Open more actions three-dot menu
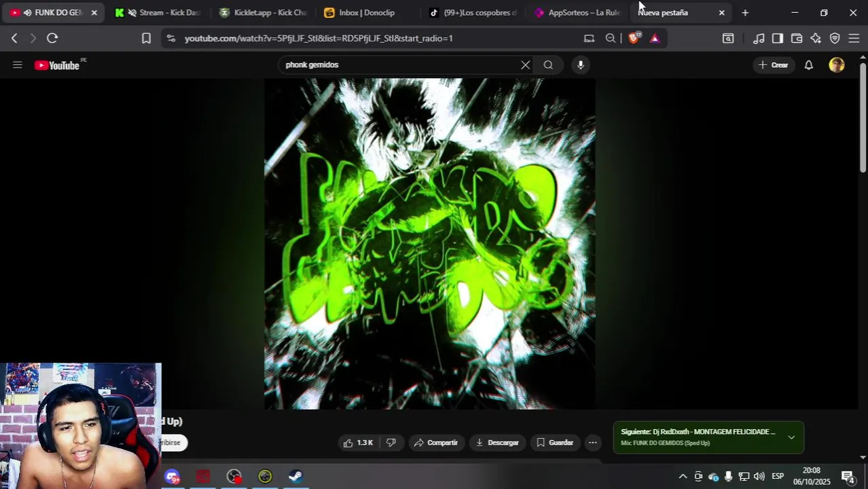 click(593, 443)
